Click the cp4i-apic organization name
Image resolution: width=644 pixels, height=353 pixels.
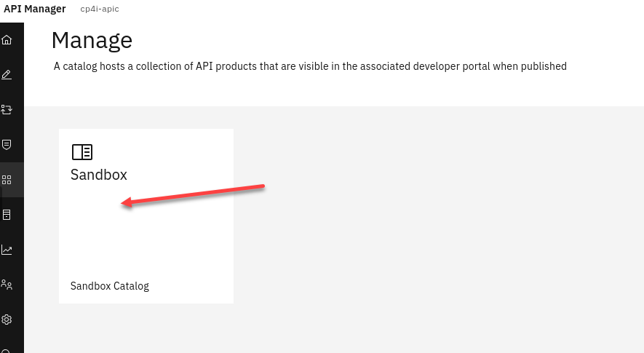click(100, 9)
